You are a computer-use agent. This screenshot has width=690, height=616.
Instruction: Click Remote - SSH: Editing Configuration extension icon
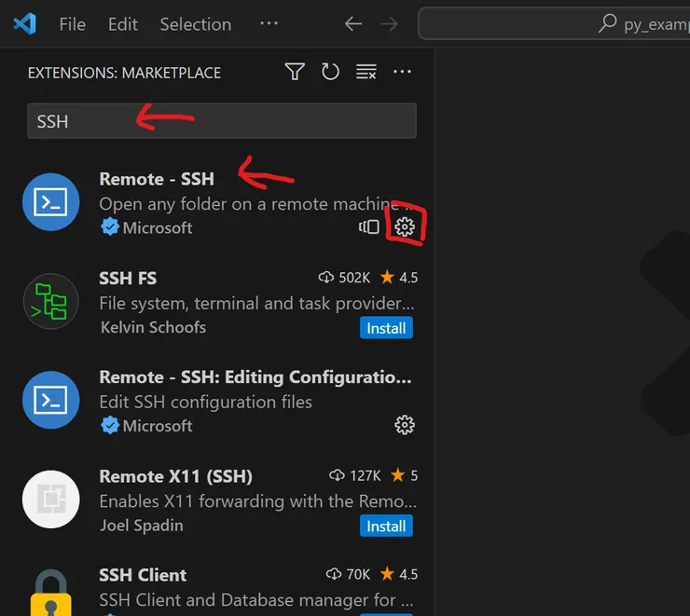point(51,400)
